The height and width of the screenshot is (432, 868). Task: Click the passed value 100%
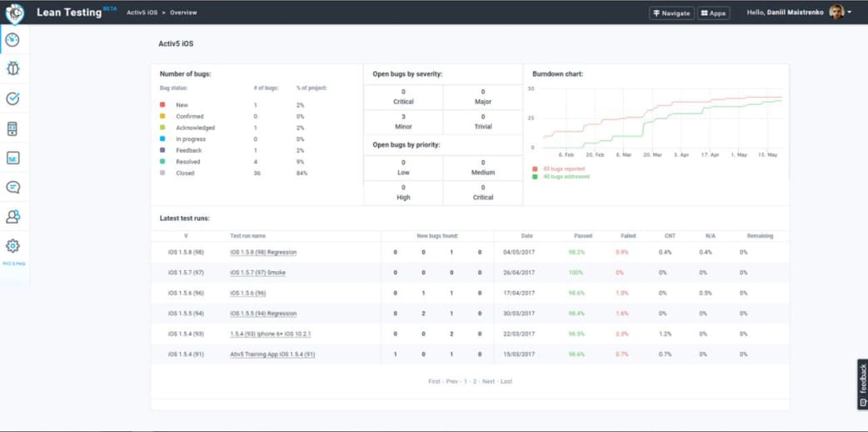point(576,273)
